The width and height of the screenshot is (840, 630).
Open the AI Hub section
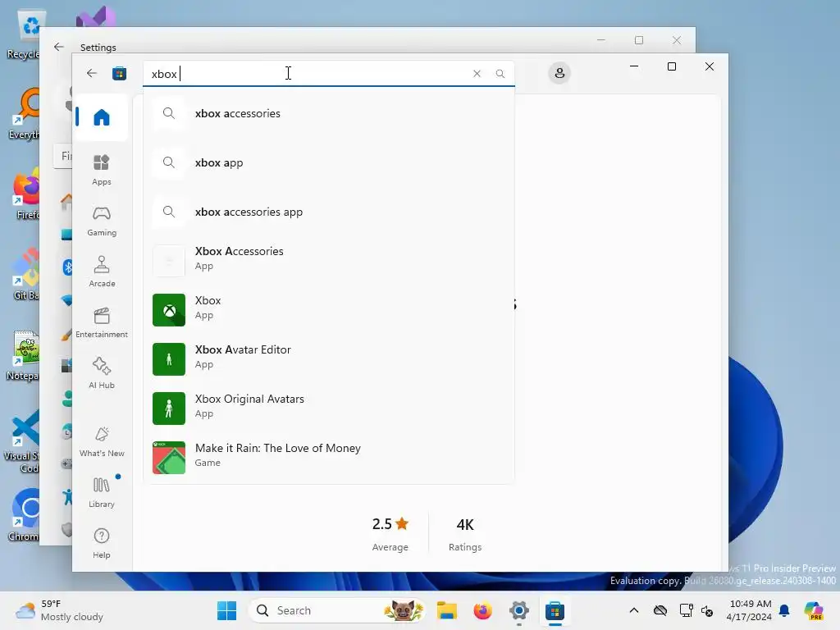pos(101,373)
